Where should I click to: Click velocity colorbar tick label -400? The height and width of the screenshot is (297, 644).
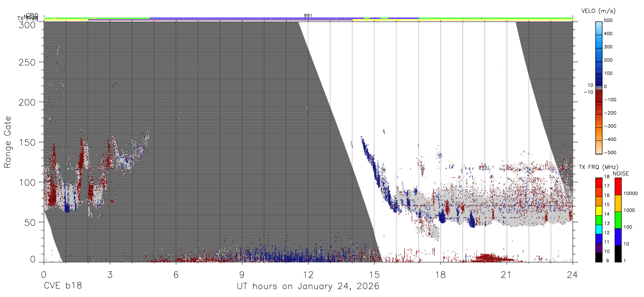[610, 139]
